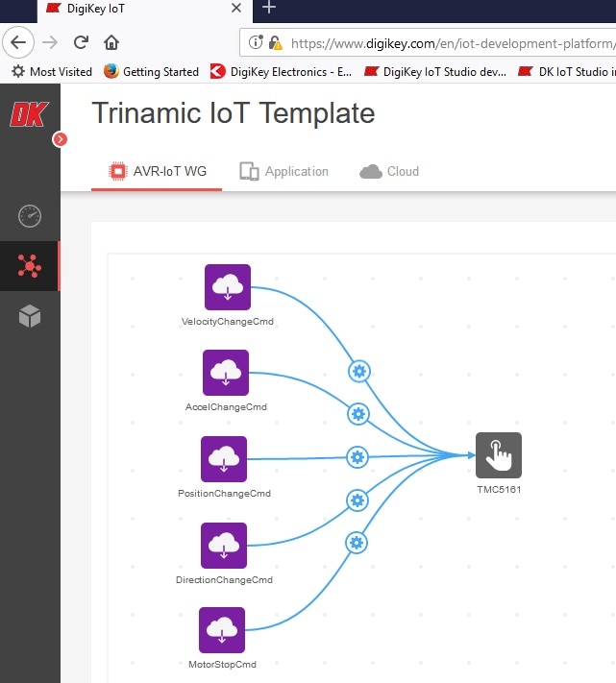
Task: Select the AVR-IoT WG tab
Action: (158, 171)
